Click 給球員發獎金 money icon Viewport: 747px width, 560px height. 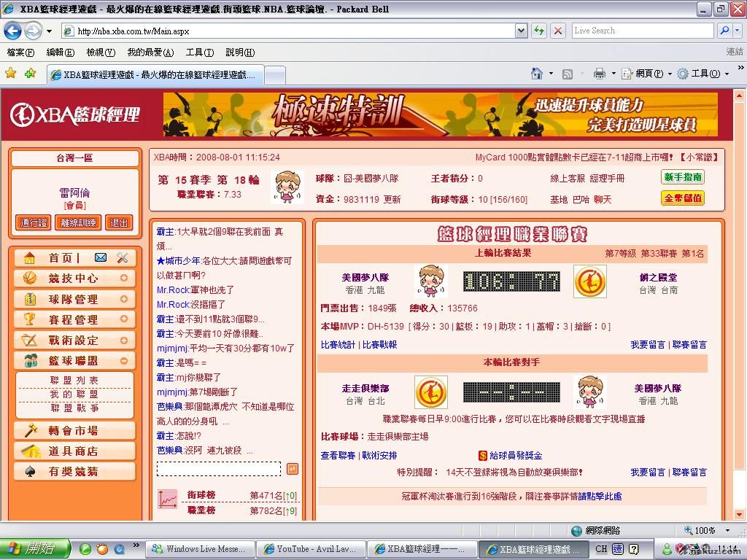pos(483,456)
